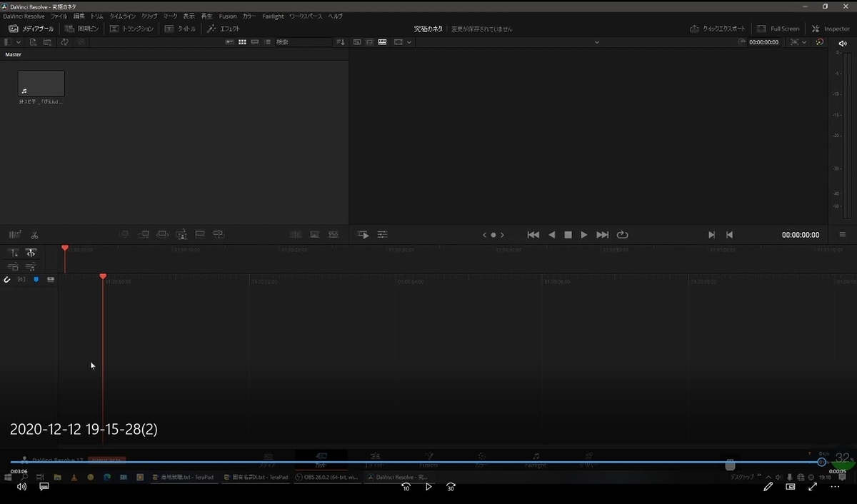The image size is (857, 504).
Task: Click the lower timeline red playhead
Action: click(x=103, y=276)
